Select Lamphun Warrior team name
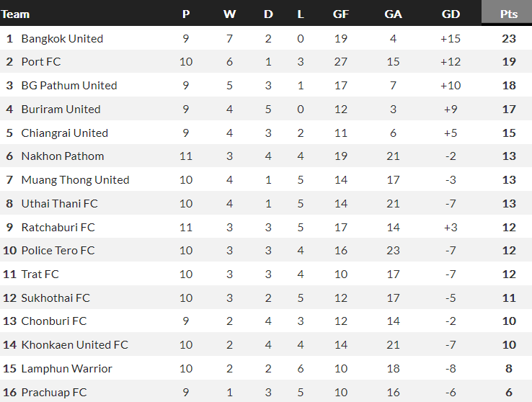 tap(66, 369)
